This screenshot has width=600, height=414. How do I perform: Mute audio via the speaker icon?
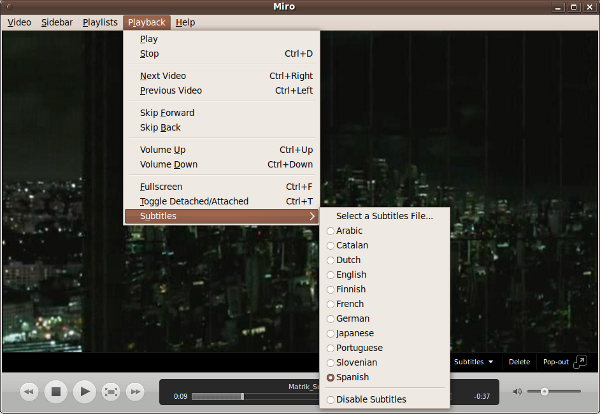click(518, 391)
